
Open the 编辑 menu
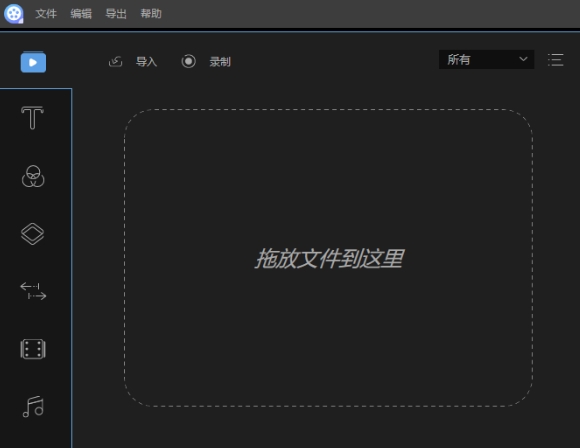pos(81,14)
